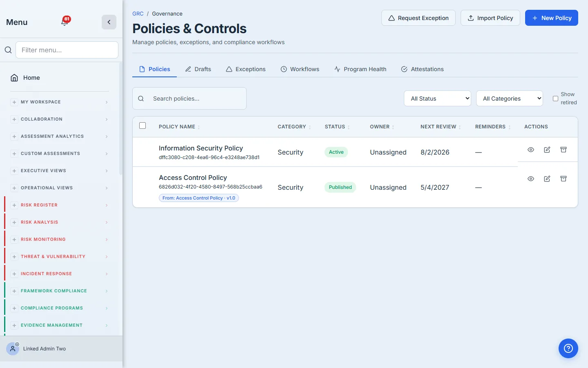588x368 pixels.
Task: View the Information Security Policy via eye icon
Action: click(x=531, y=150)
